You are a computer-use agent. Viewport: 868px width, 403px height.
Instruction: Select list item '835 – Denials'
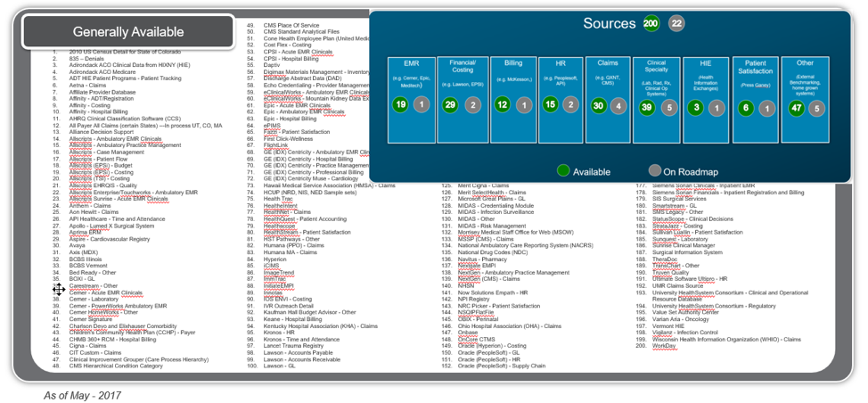[x=86, y=58]
